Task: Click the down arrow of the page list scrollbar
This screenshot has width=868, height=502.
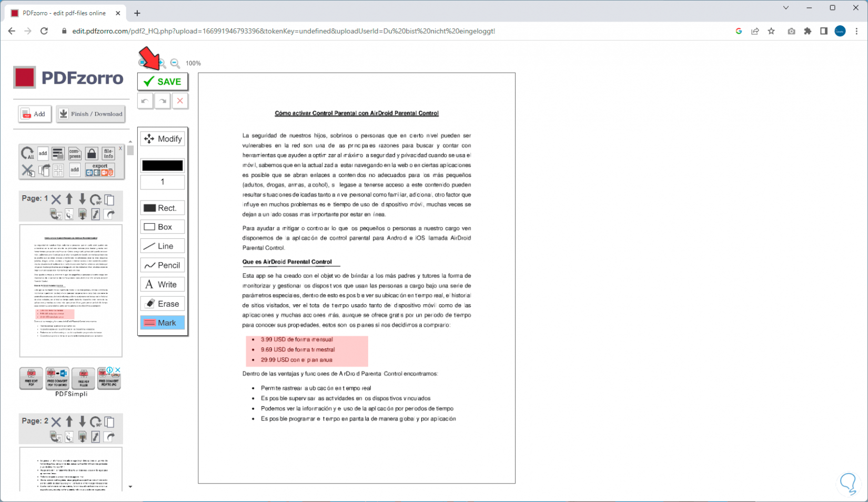Action: tap(130, 487)
